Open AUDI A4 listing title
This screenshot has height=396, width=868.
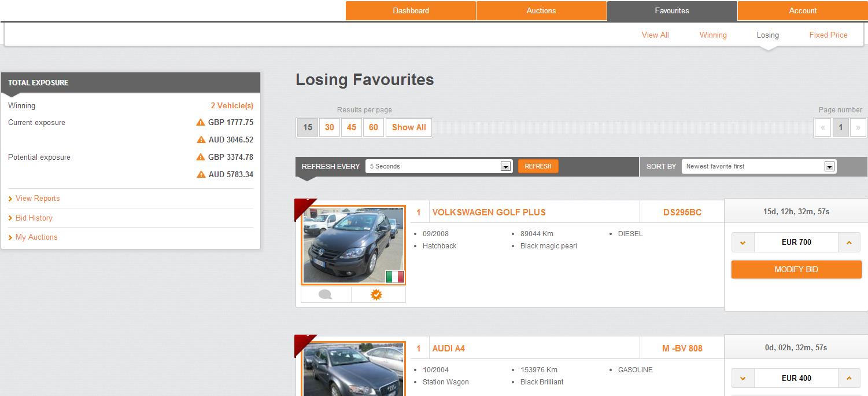pyautogui.click(x=448, y=349)
